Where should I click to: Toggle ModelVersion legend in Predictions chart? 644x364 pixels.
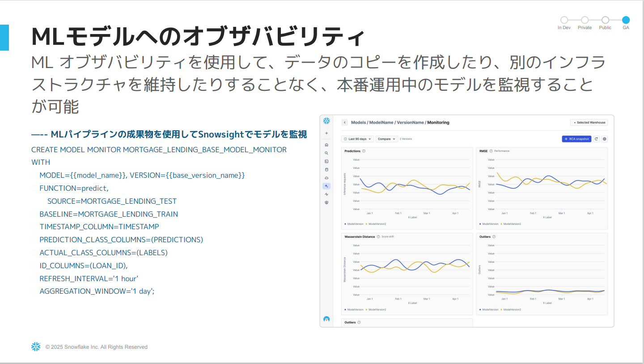point(354,224)
